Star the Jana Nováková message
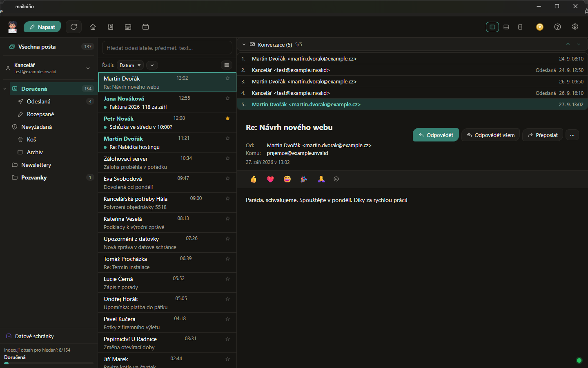Viewport: 588px width, 368px height. [x=228, y=99]
